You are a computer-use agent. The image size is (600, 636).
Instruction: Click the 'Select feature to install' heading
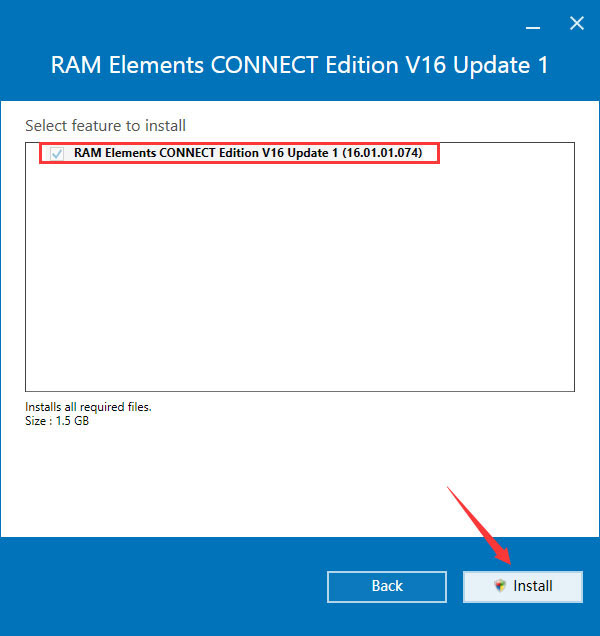coord(105,125)
